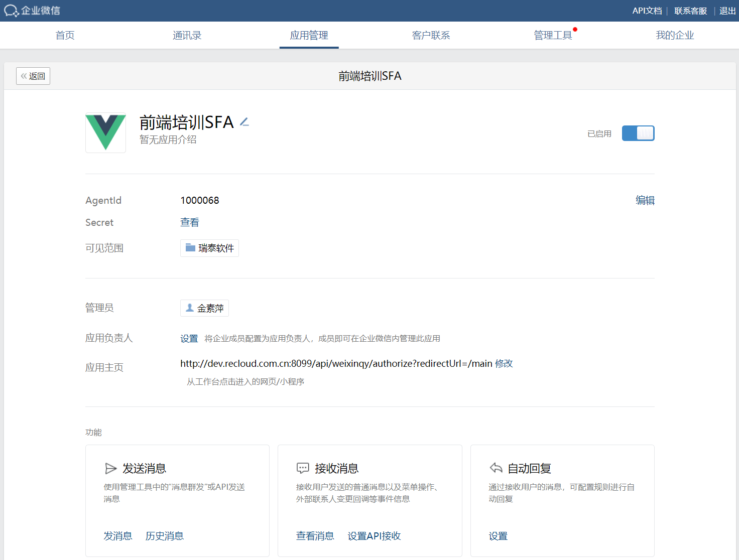Click 编辑 to edit app info
The width and height of the screenshot is (739, 560).
pyautogui.click(x=645, y=200)
